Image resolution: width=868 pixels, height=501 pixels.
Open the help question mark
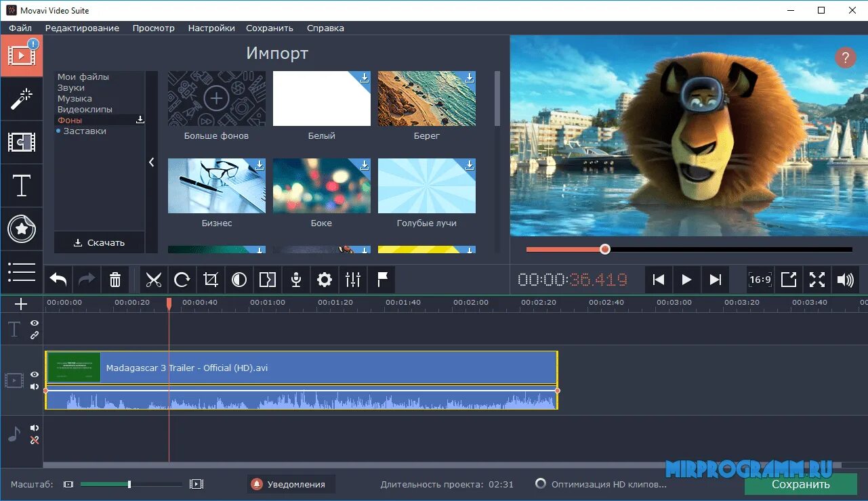pos(845,58)
